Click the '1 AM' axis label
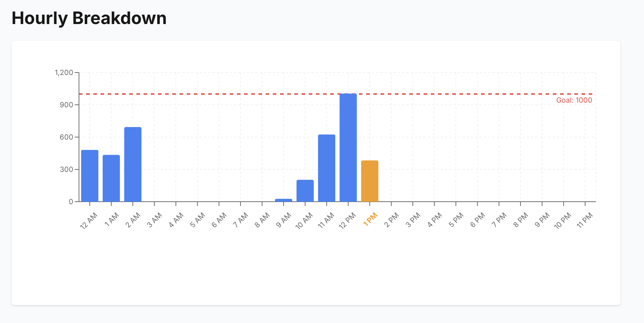Image resolution: width=644 pixels, height=323 pixels. point(112,219)
